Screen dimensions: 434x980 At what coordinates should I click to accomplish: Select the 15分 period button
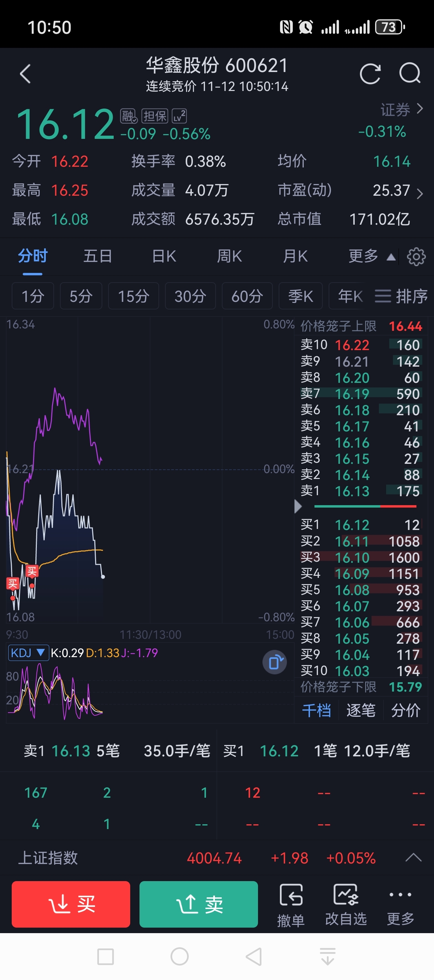[134, 296]
